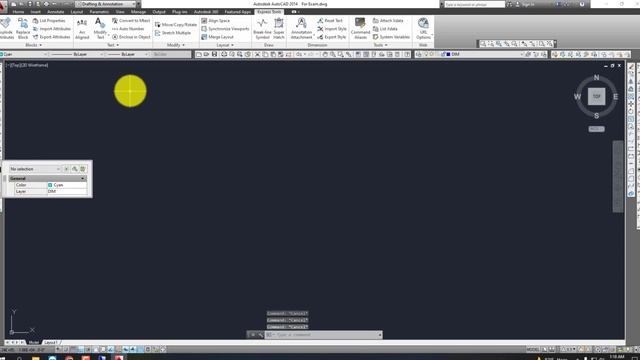Click the Annotation Attachment tool
Image resolution: width=640 pixels, height=360 pixels.
(301, 28)
